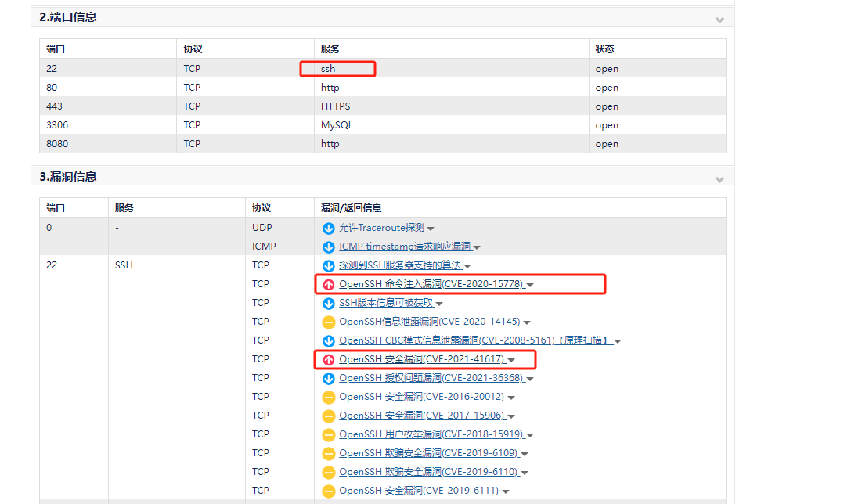Image resolution: width=851 pixels, height=504 pixels.
Task: Click the yellow medium-risk icon for CVE-2020-14145
Action: pos(328,322)
